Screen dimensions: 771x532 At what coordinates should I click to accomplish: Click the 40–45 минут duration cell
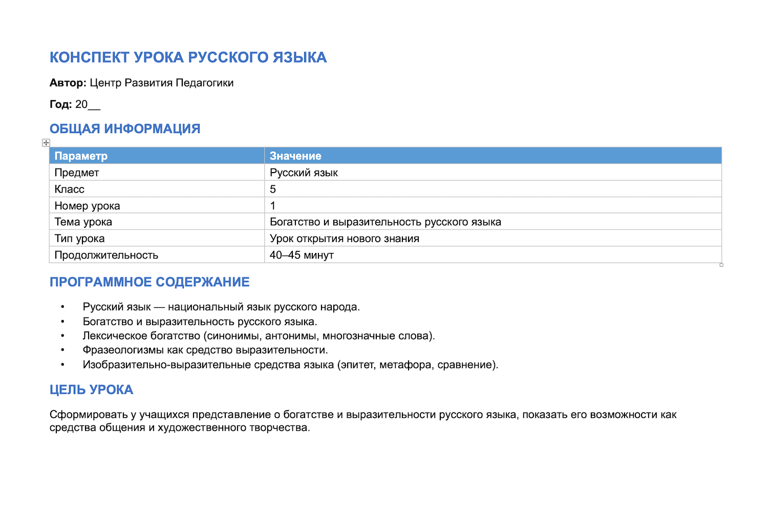[493, 254]
